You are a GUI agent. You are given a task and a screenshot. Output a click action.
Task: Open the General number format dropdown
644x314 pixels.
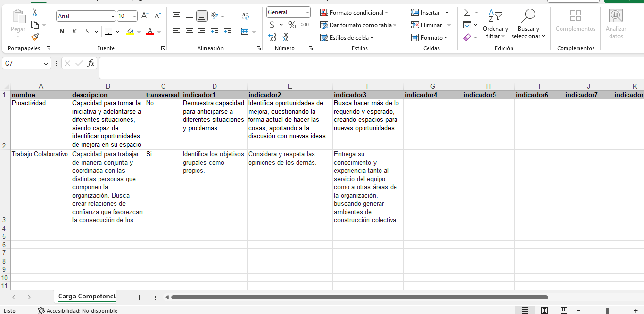307,12
